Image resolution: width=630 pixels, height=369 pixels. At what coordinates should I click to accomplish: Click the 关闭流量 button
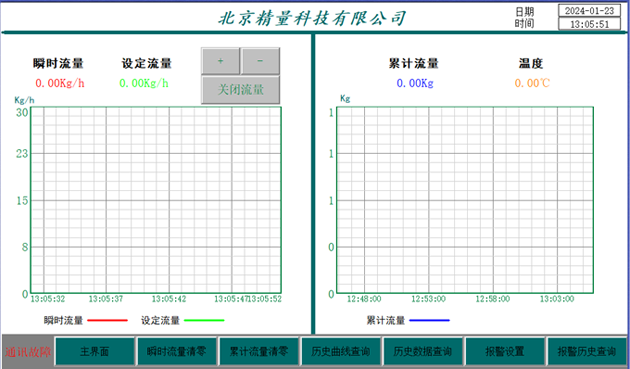point(241,90)
